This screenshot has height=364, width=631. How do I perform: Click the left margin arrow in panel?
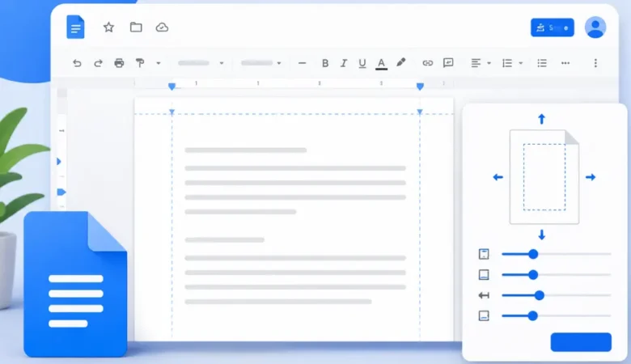coord(498,177)
